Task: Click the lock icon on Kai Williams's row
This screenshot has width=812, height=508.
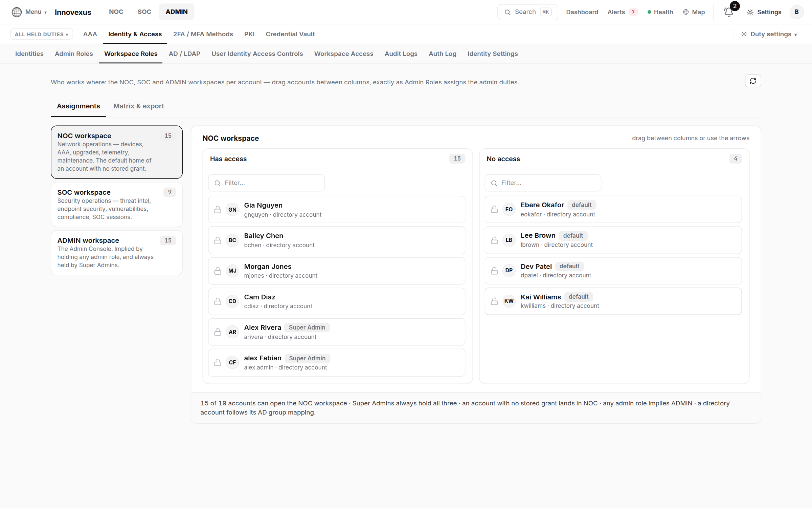Action: click(494, 301)
